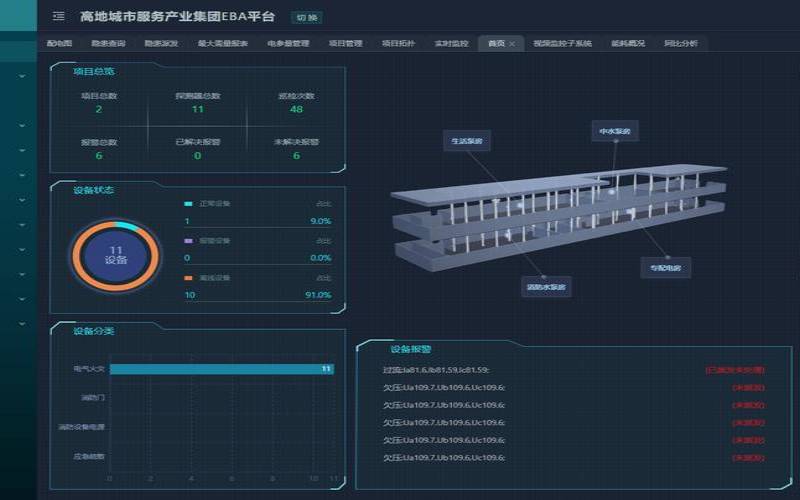The height and width of the screenshot is (500, 800).
Task: Open the 项目拓扑 tab
Action: click(x=398, y=43)
